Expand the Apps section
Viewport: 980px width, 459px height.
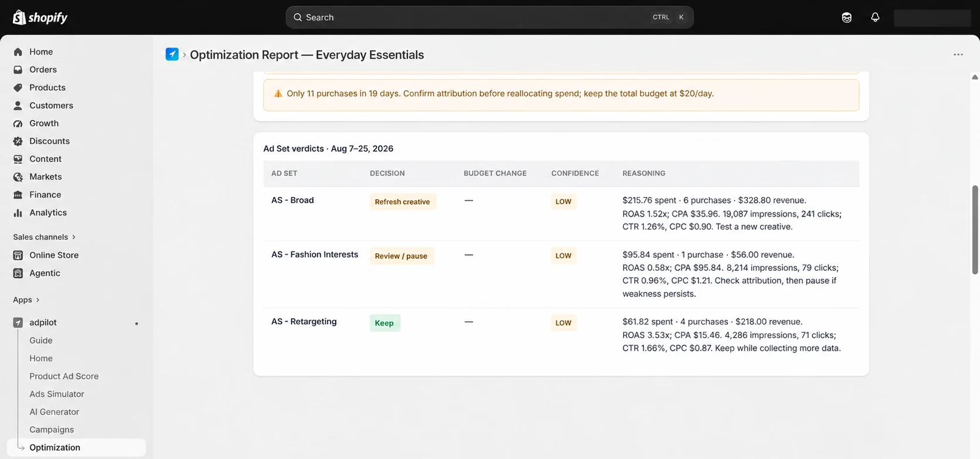click(26, 300)
